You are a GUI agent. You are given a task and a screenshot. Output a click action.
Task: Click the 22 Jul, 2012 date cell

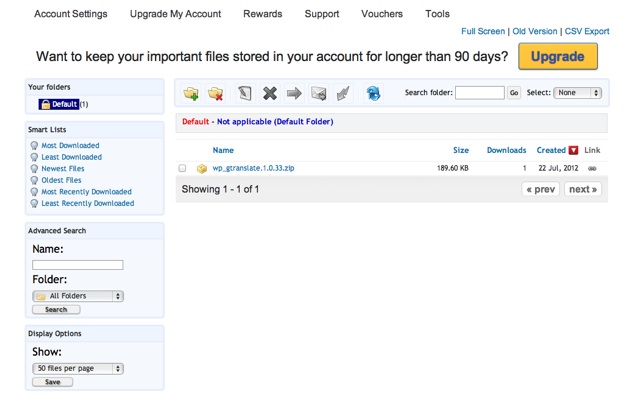pos(558,168)
